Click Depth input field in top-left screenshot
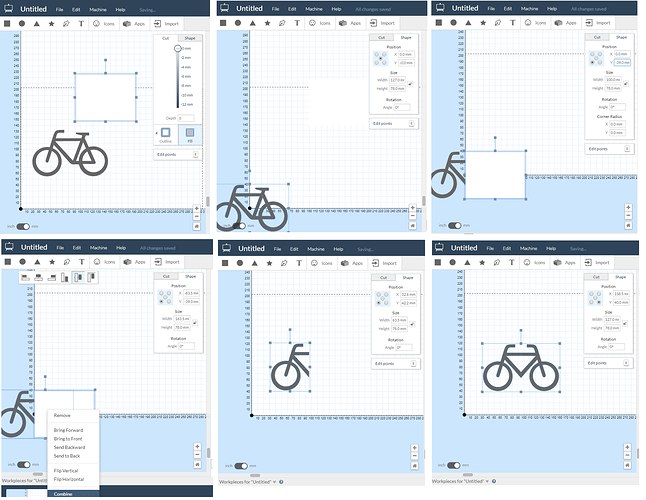The height and width of the screenshot is (500, 646). 186,118
